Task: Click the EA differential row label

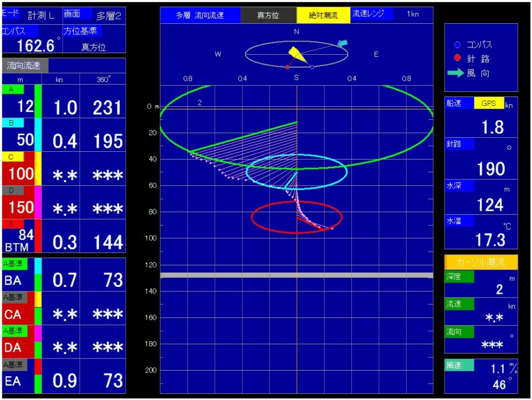Action: click(13, 381)
